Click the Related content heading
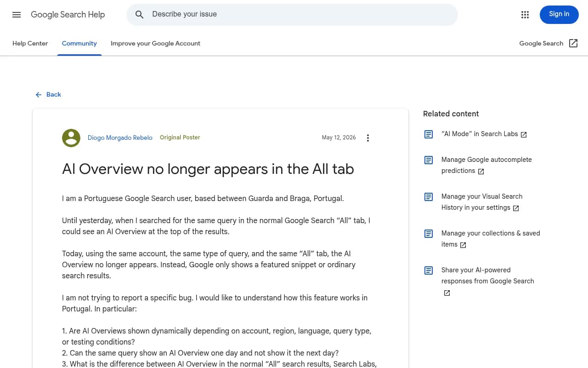The image size is (588, 368). (451, 114)
